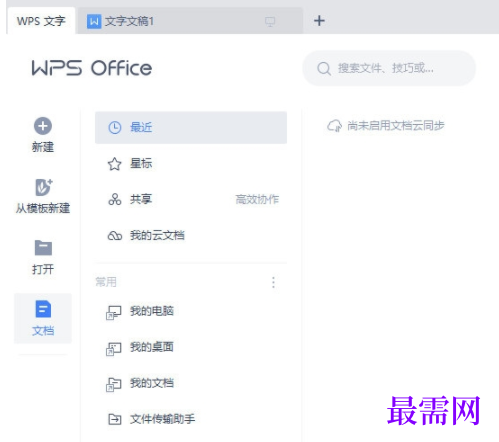Switch to the WPS 文字 tab
The height and width of the screenshot is (442, 499).
(x=41, y=21)
